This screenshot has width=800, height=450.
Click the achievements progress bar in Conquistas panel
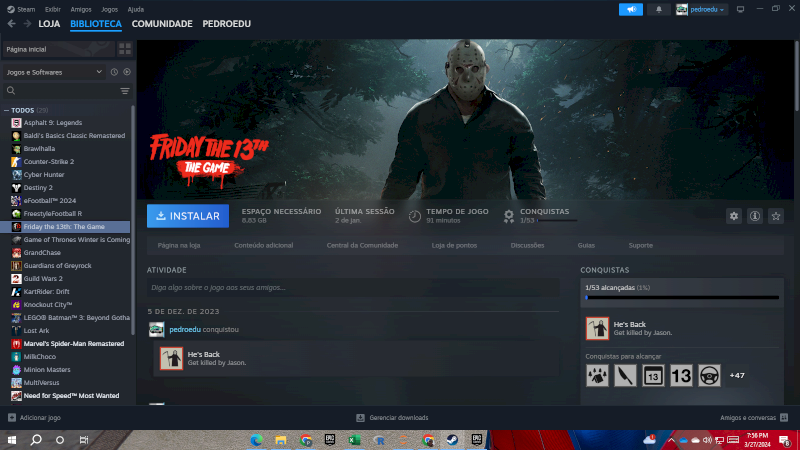[x=682, y=297]
